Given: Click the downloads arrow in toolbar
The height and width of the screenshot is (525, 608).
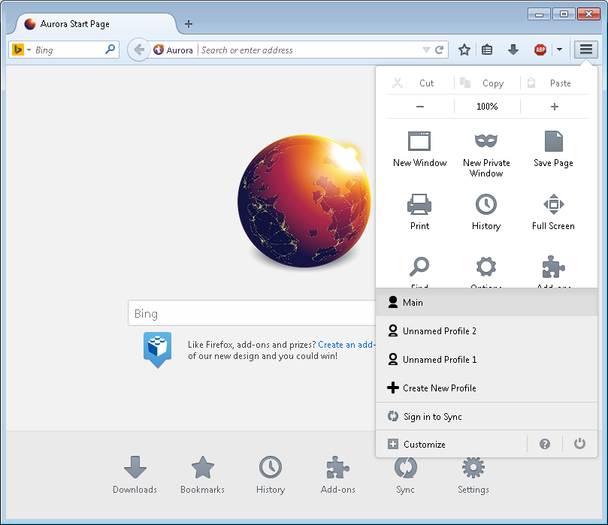Looking at the screenshot, I should pyautogui.click(x=513, y=50).
